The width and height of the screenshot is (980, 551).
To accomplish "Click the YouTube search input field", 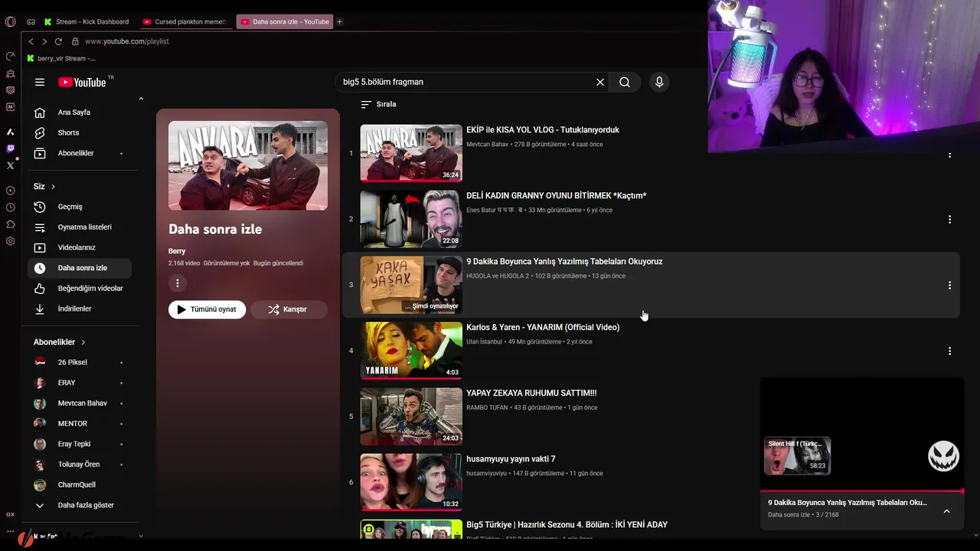I will [467, 82].
